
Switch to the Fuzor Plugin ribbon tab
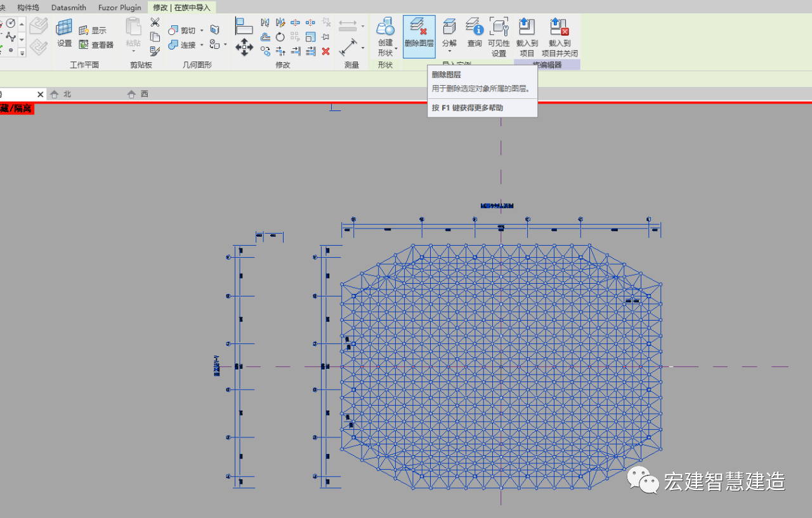[x=120, y=8]
